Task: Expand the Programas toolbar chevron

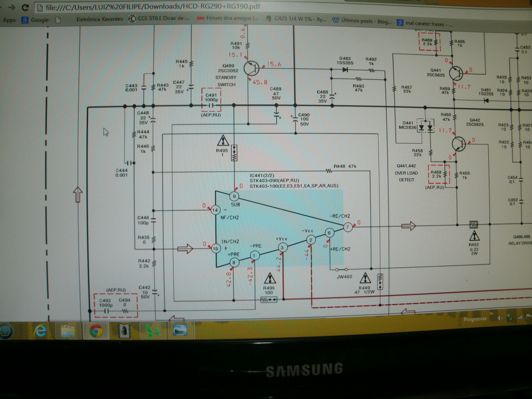Action: [x=491, y=314]
